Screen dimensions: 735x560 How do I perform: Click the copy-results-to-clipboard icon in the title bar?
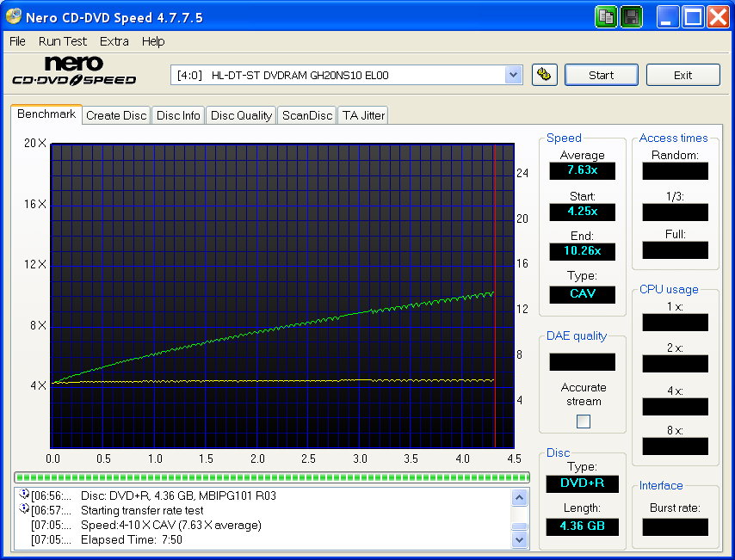click(x=606, y=16)
